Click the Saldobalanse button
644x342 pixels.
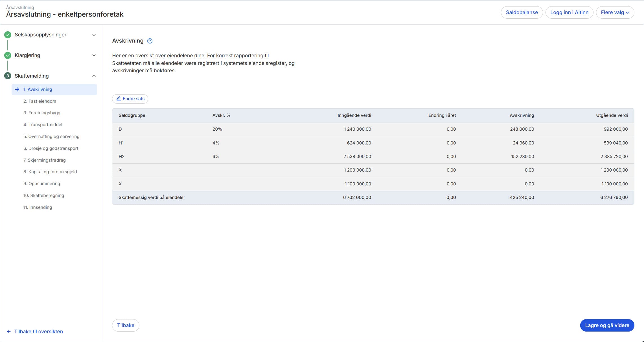pos(522,12)
